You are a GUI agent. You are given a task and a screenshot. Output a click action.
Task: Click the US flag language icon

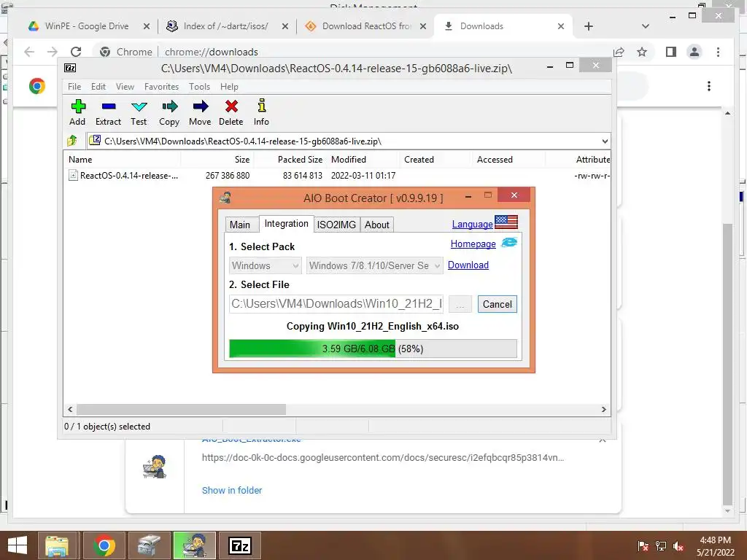pyautogui.click(x=506, y=222)
